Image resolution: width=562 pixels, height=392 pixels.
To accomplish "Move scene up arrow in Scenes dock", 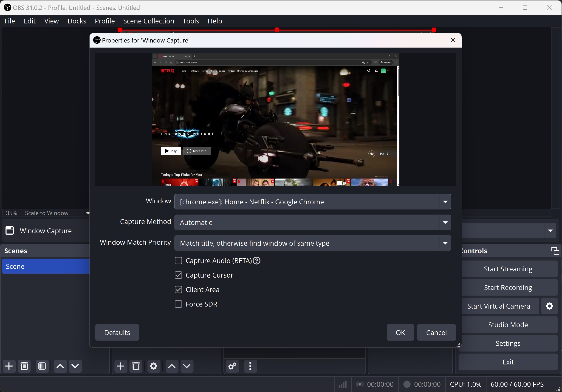I will click(x=60, y=366).
